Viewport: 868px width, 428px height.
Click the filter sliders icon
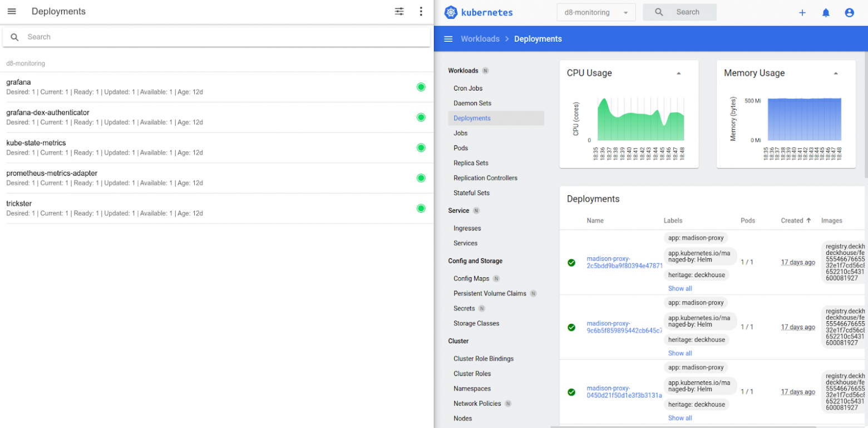(x=400, y=12)
